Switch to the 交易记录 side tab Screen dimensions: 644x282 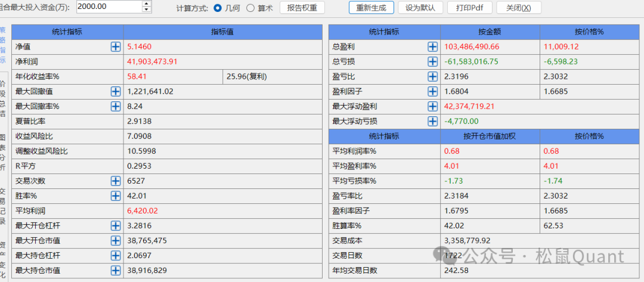point(3,207)
